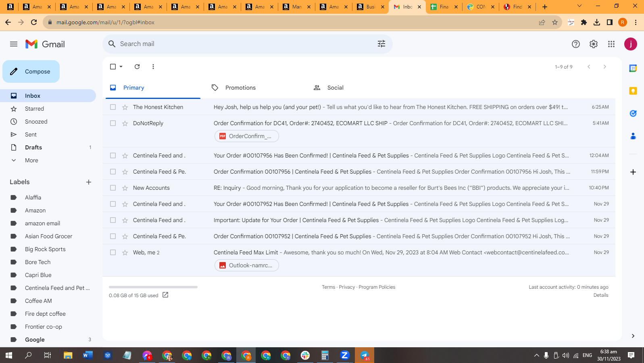Star the New Accounts inquiry email
This screenshot has height=363, width=644.
tap(125, 188)
